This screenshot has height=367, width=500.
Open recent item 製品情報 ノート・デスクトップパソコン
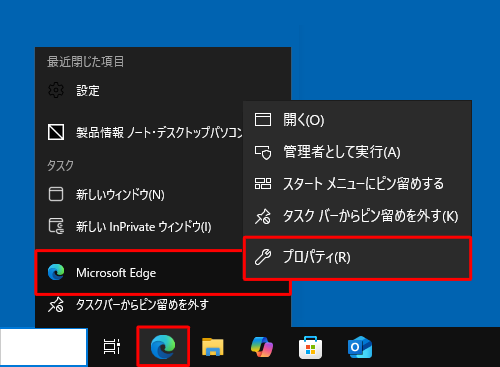(x=139, y=132)
